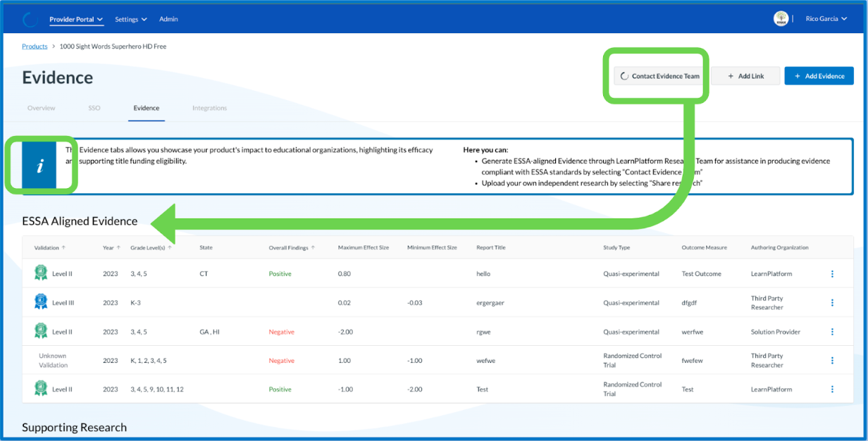The width and height of the screenshot is (868, 441).
Task: Open three-dot menu for the wefwe report
Action: click(832, 361)
